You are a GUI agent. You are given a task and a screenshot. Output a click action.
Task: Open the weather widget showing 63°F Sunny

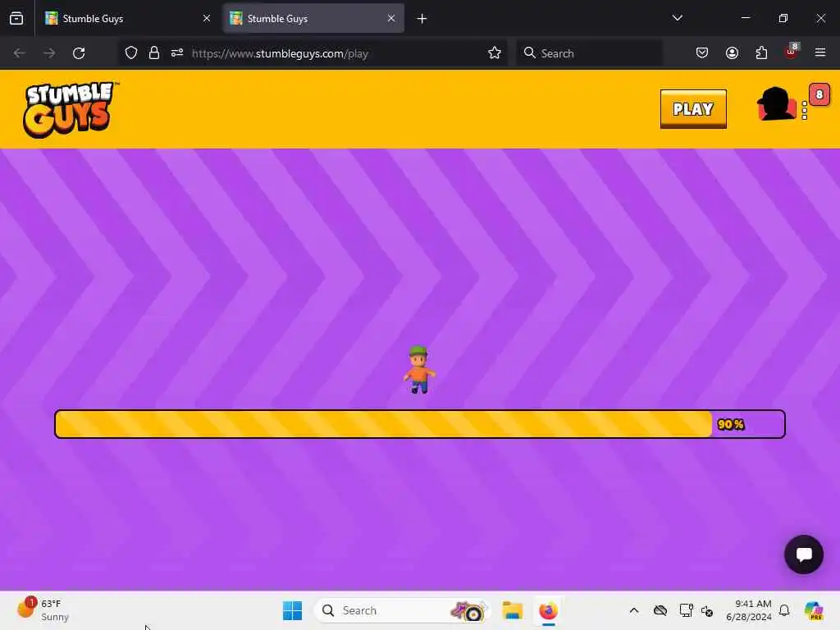pos(43,610)
